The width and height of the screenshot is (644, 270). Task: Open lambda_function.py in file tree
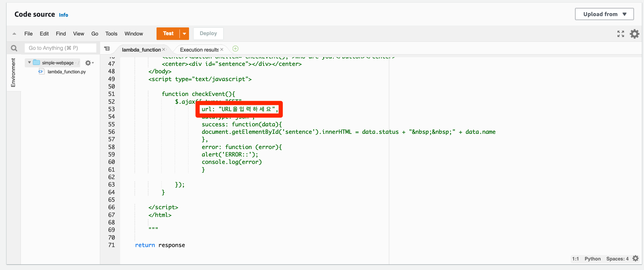coord(67,72)
